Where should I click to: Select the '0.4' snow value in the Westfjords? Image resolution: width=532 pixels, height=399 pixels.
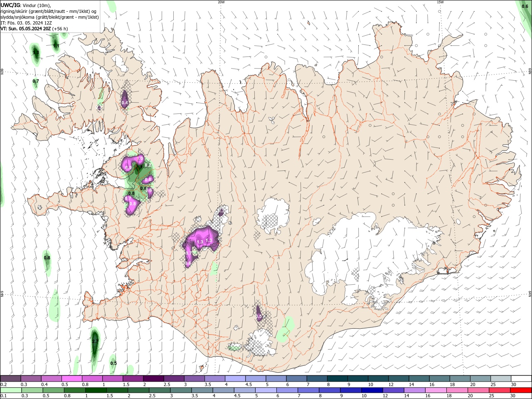124,102
